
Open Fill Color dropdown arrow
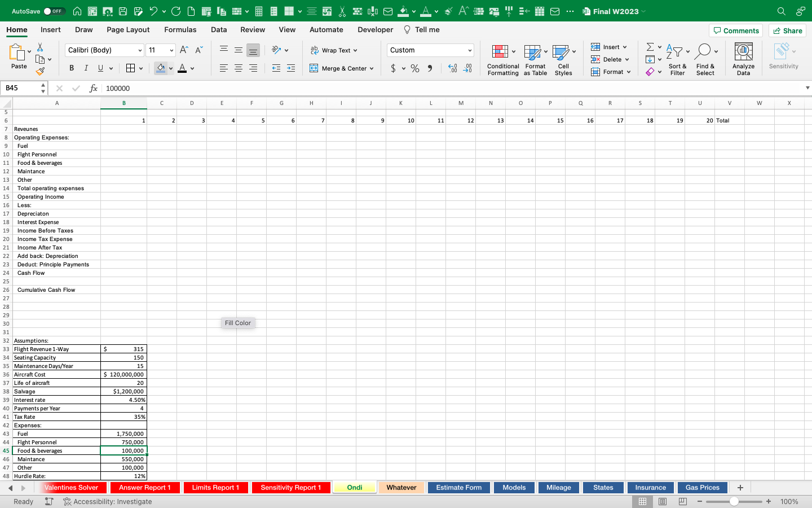click(171, 68)
